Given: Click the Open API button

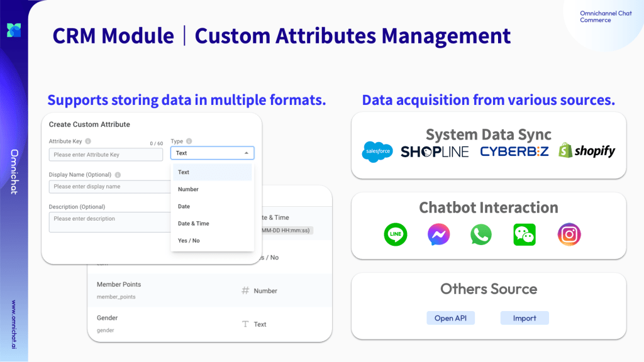Looking at the screenshot, I should 450,318.
